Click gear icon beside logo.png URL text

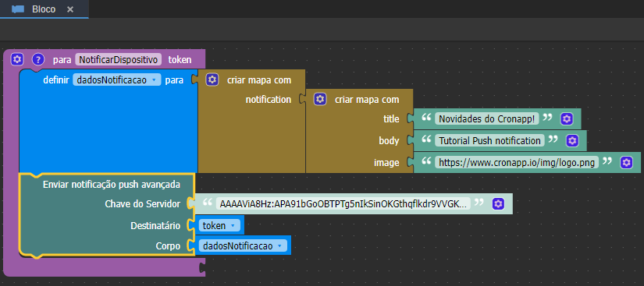(x=626, y=162)
